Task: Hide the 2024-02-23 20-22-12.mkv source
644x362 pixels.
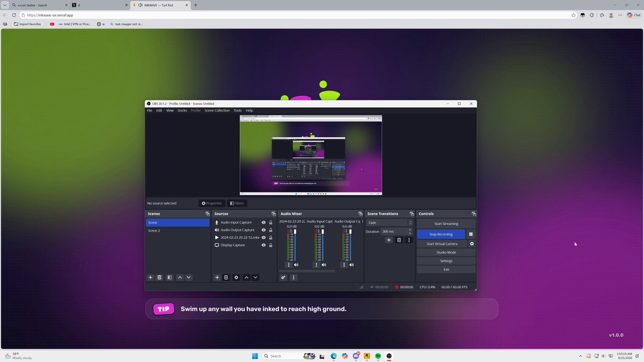Action: coord(264,238)
